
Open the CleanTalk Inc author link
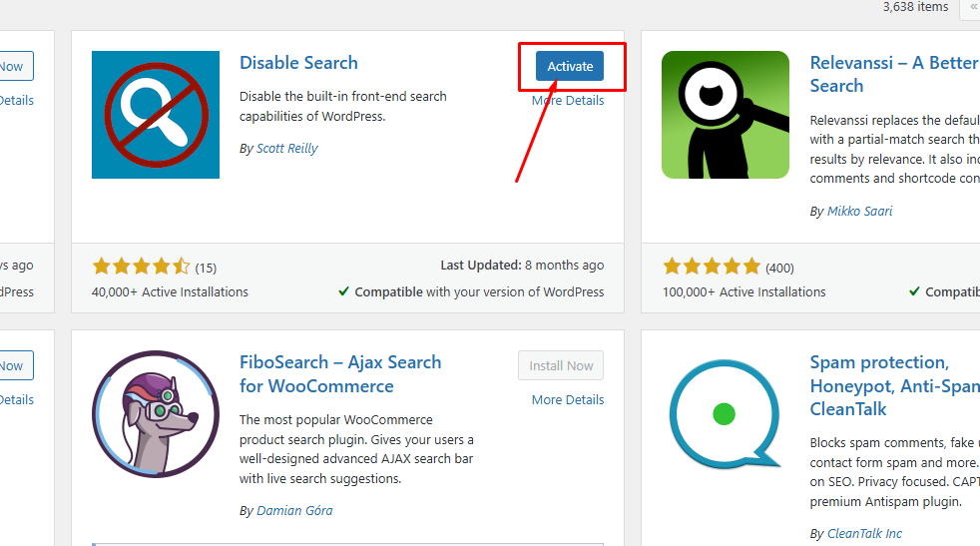coord(864,533)
